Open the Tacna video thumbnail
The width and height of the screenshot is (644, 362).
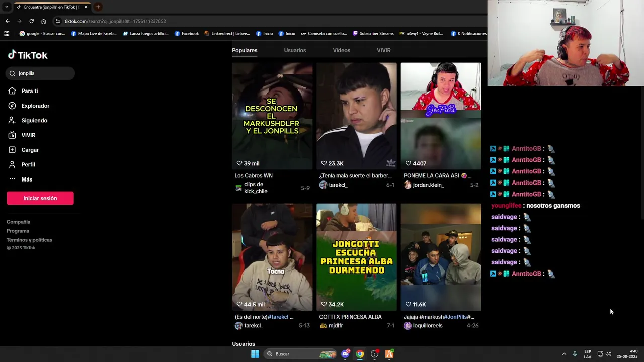click(272, 257)
